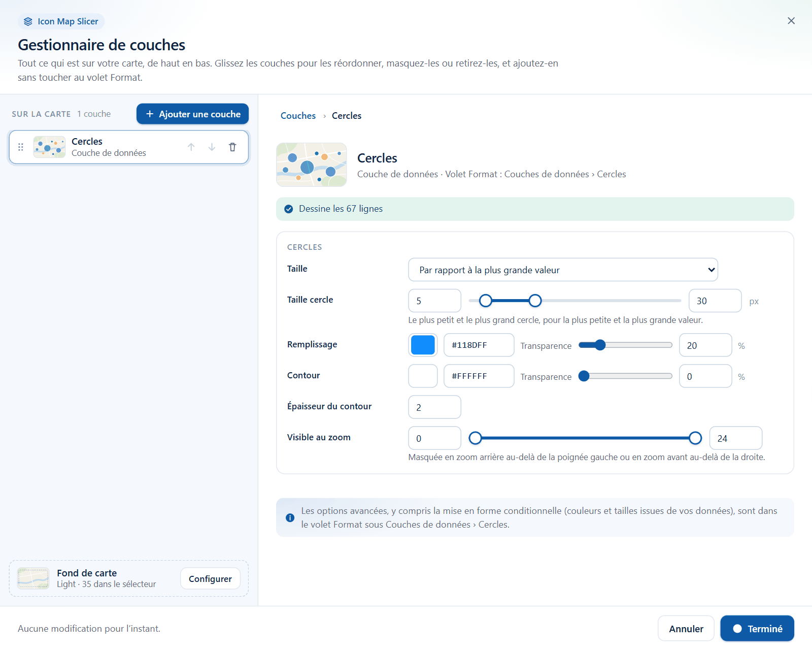Click the left handle of Visible au zoom slider
812x650 pixels.
[x=475, y=438]
